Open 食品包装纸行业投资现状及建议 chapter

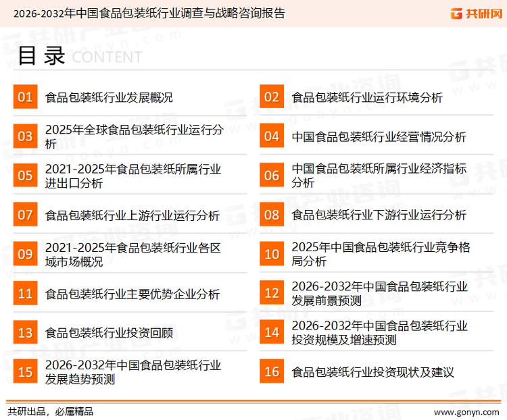click(372, 372)
